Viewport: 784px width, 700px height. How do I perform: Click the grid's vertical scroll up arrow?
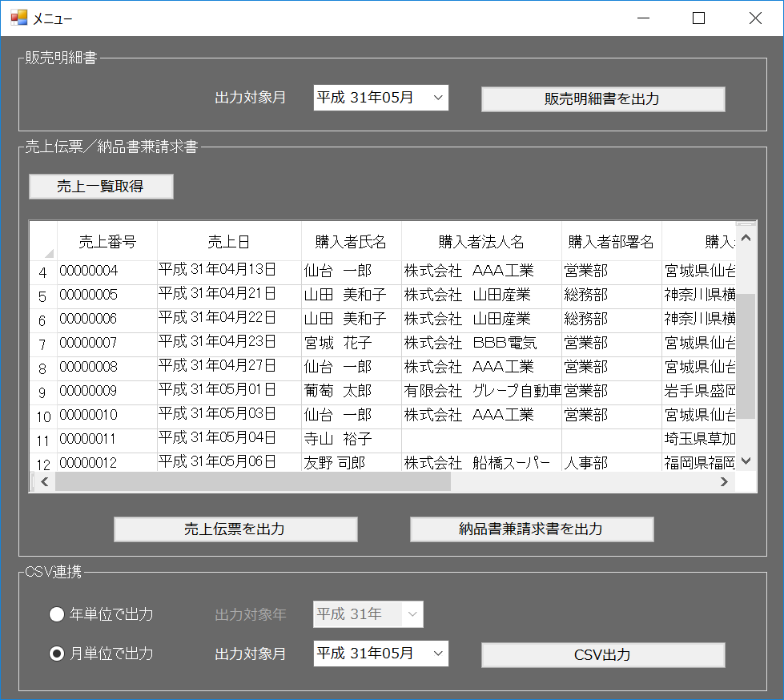(746, 238)
